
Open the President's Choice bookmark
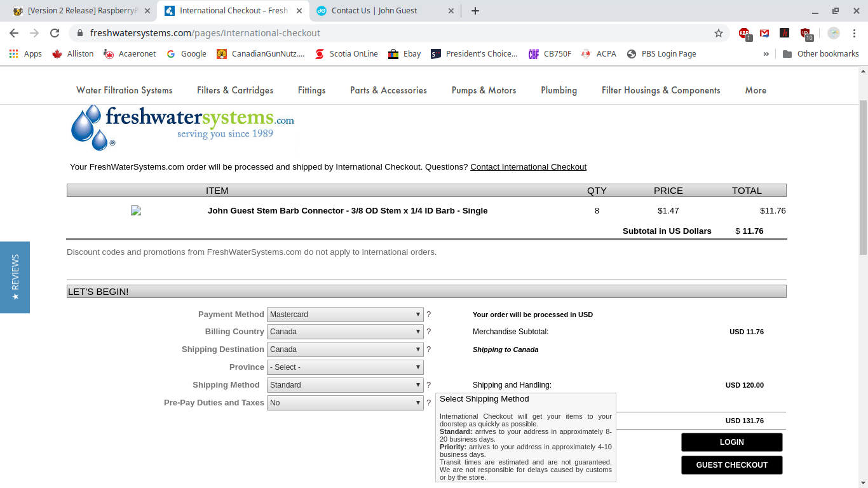pos(474,54)
